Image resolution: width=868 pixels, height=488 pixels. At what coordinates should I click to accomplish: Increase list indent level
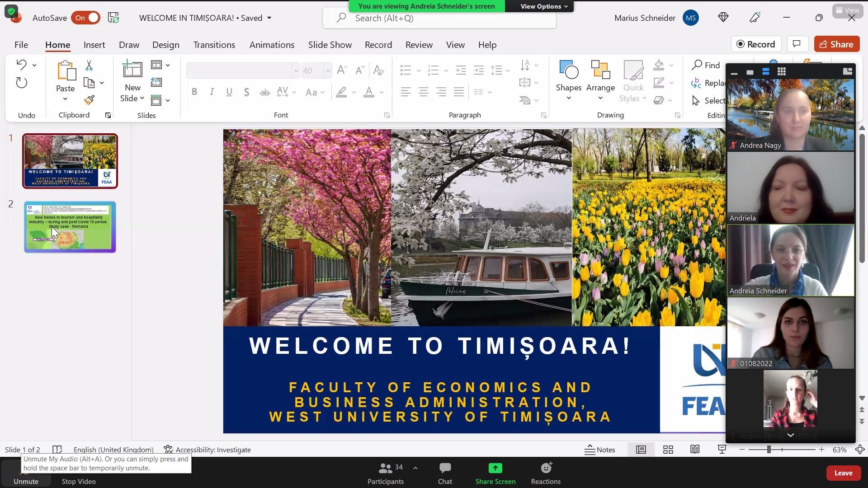click(479, 70)
